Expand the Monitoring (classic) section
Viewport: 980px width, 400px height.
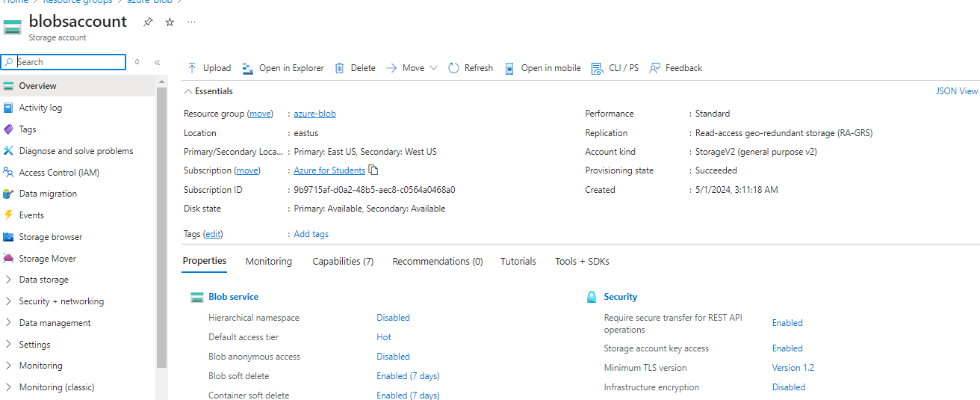(8, 387)
